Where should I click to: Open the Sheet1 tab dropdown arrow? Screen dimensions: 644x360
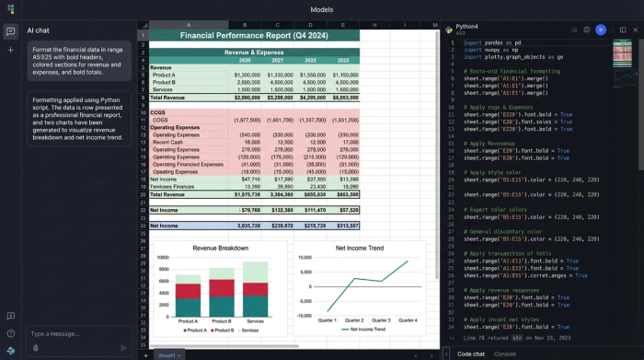179,355
